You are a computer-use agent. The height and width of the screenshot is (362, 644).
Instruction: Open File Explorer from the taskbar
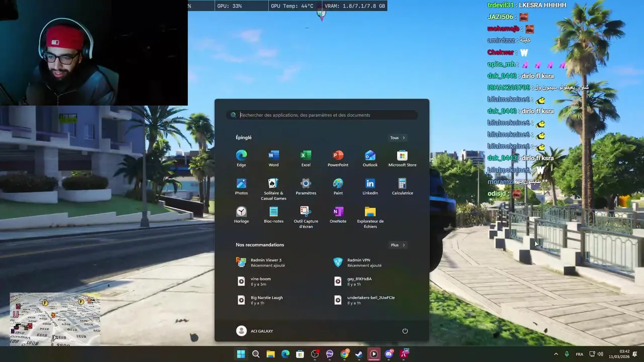point(270,354)
